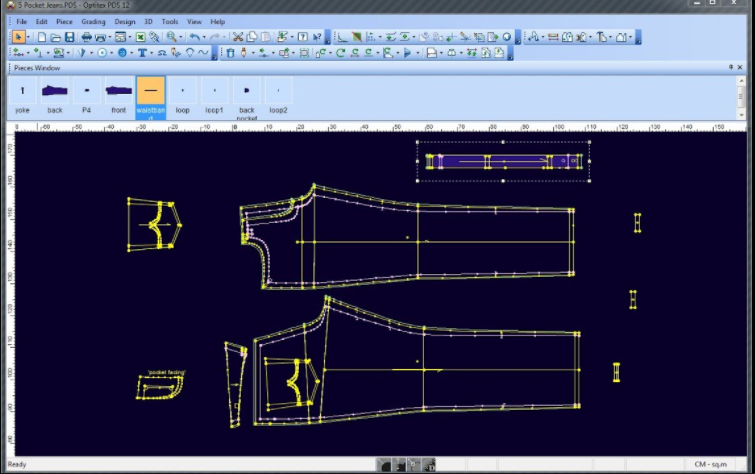Screen dimensions: 755x474
Task: Click the Zoom magnifier tool
Action: (x=172, y=37)
